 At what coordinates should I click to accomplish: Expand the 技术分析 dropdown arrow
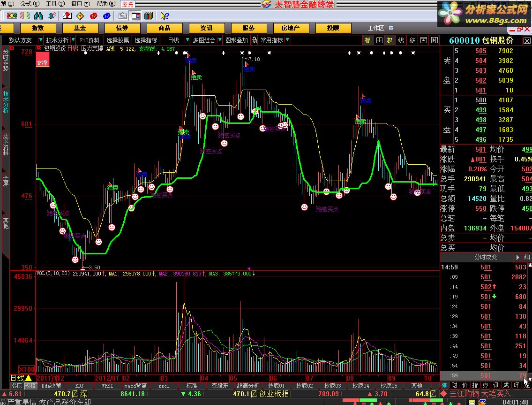point(73,40)
